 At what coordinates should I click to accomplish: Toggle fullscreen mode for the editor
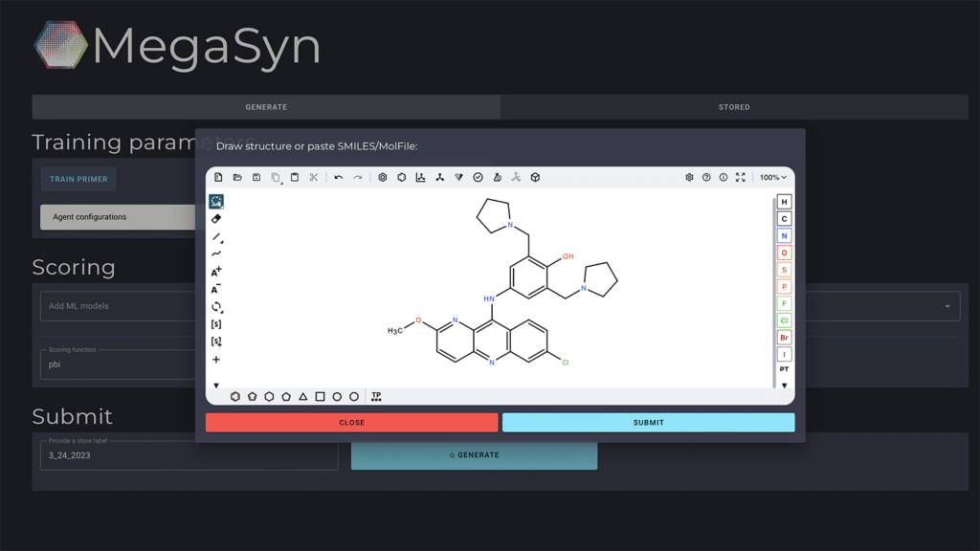[x=741, y=177]
